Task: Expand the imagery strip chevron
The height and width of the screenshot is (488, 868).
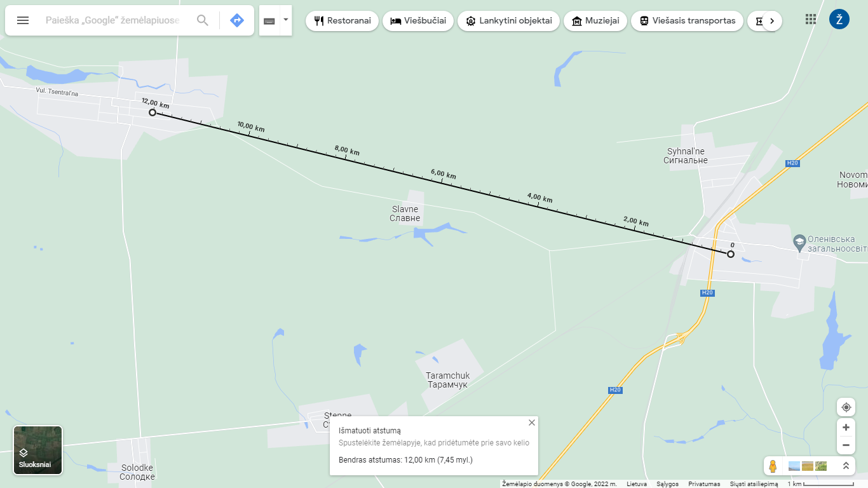Action: (846, 466)
